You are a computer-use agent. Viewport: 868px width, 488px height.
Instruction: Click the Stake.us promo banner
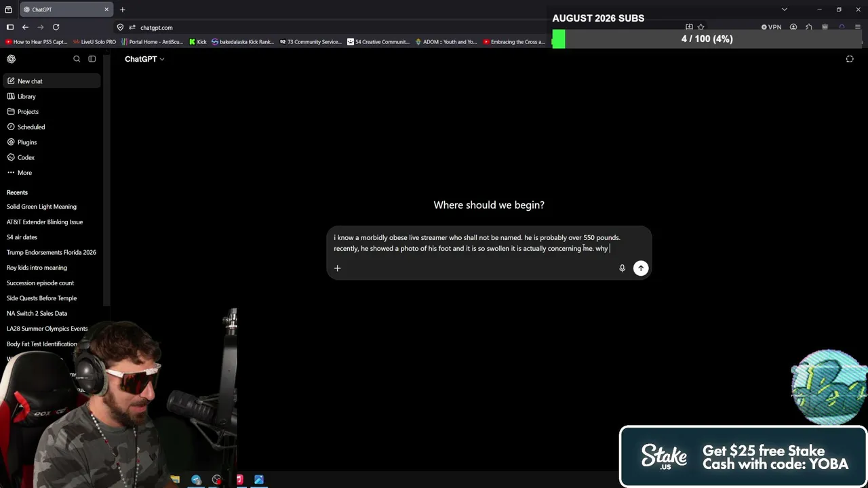[743, 457]
